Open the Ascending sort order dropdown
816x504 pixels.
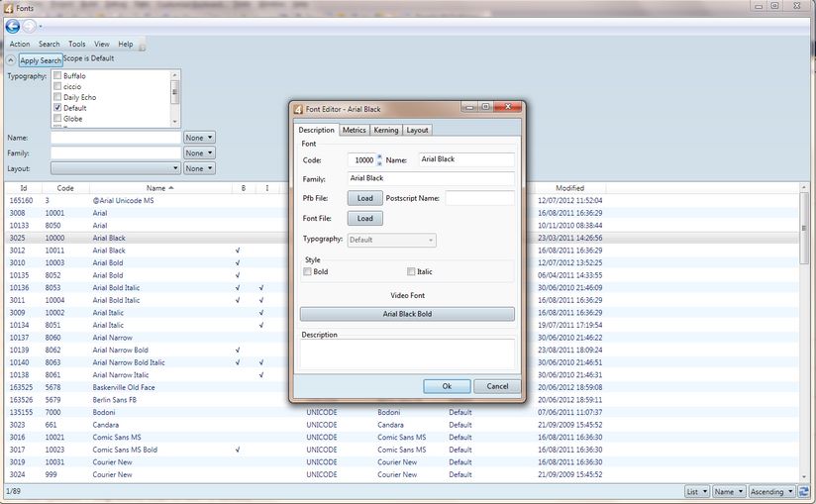coord(771,491)
